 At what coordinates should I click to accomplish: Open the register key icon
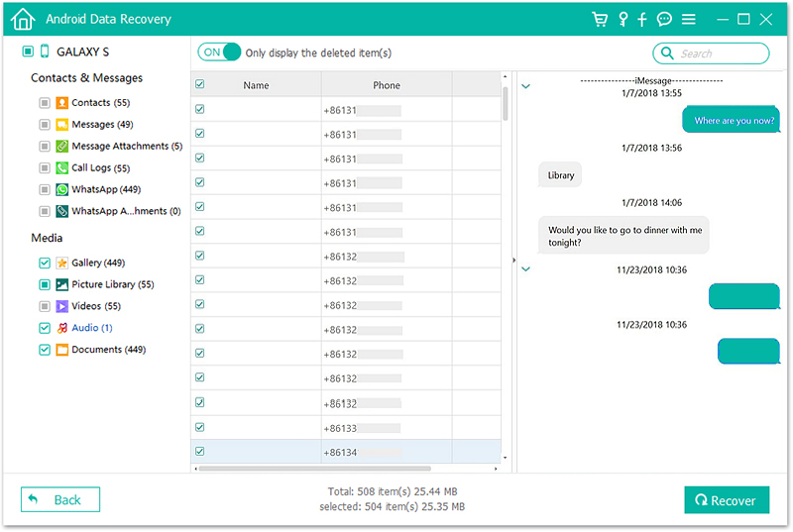623,19
